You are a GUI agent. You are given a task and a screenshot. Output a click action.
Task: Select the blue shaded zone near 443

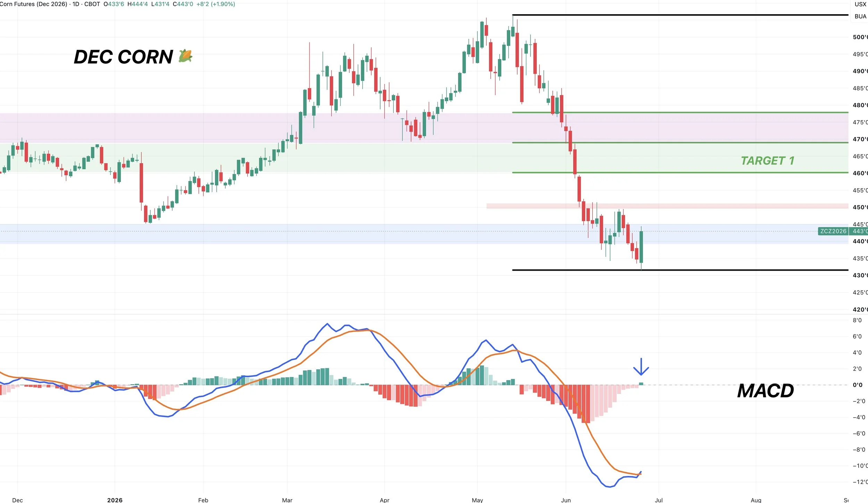coord(424,234)
